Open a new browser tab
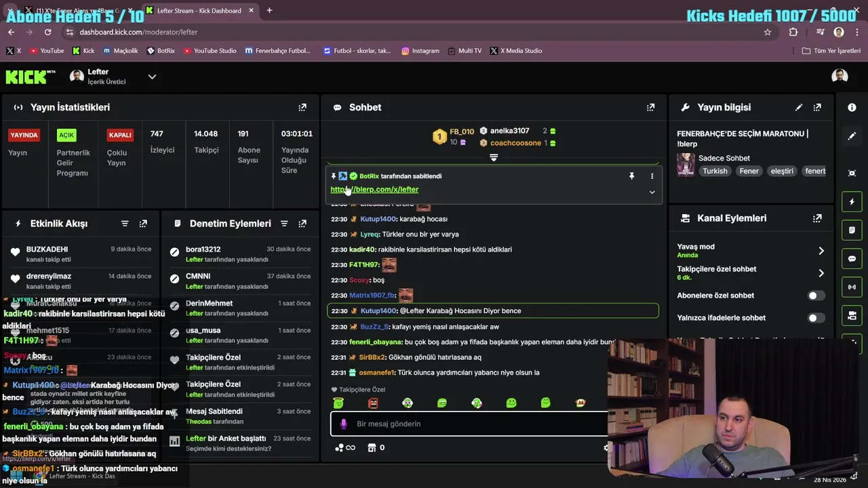 269,10
